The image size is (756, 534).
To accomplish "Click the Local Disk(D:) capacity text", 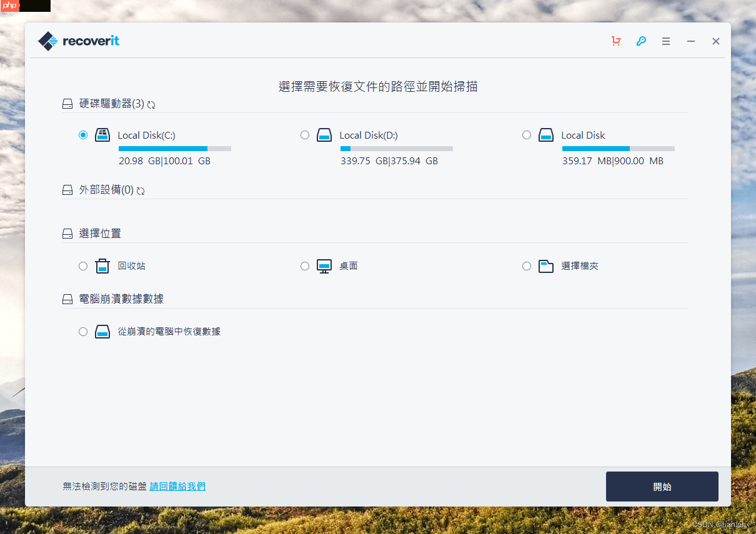I will pyautogui.click(x=389, y=161).
